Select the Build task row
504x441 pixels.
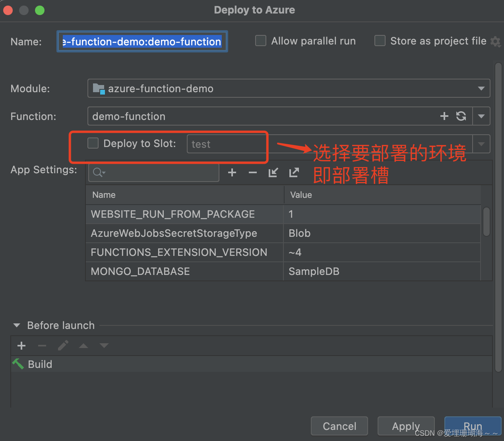252,364
